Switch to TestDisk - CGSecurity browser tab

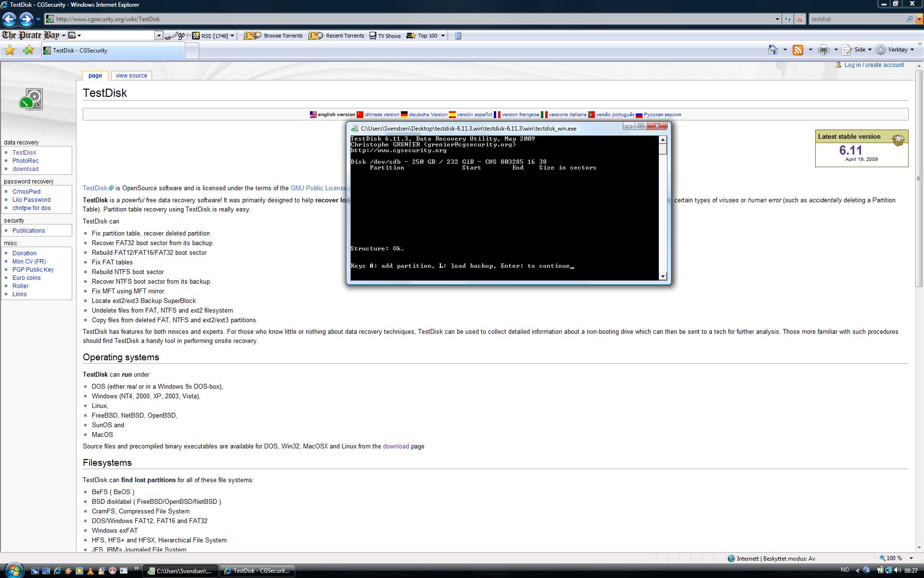tap(113, 51)
